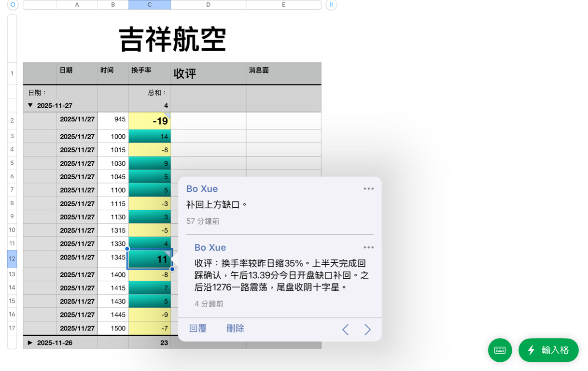Select the time cell 945
The height and width of the screenshot is (371, 588).
click(x=113, y=121)
